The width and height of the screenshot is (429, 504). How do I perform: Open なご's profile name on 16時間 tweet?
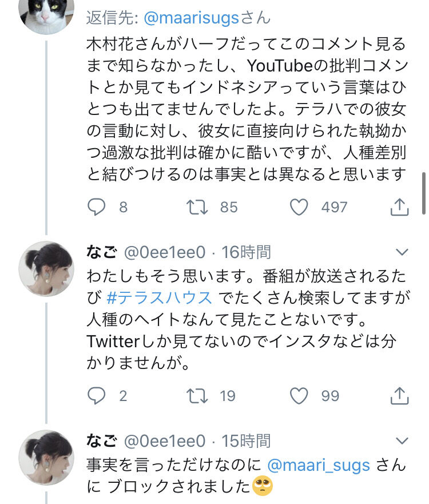pyautogui.click(x=102, y=252)
